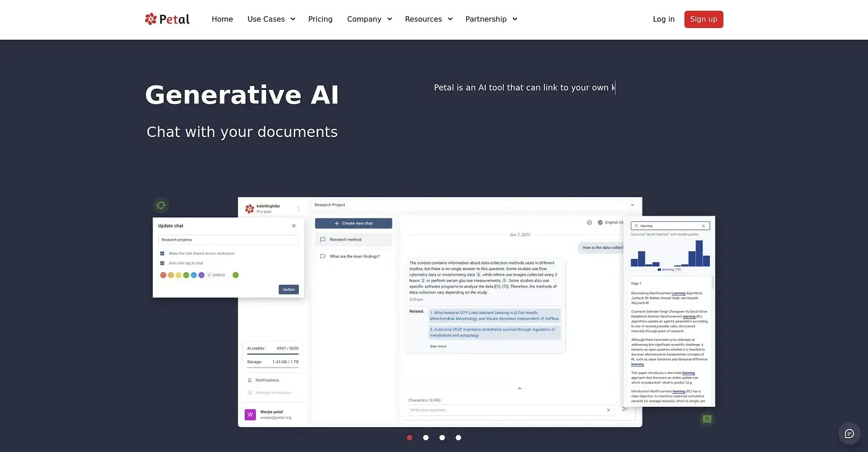This screenshot has width=868, height=452.
Task: Clear the question input with the X
Action: click(609, 410)
